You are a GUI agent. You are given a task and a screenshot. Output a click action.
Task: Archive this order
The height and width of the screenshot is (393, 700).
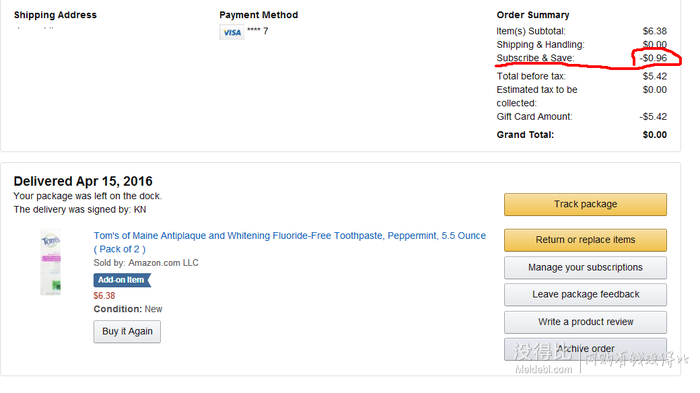(585, 349)
